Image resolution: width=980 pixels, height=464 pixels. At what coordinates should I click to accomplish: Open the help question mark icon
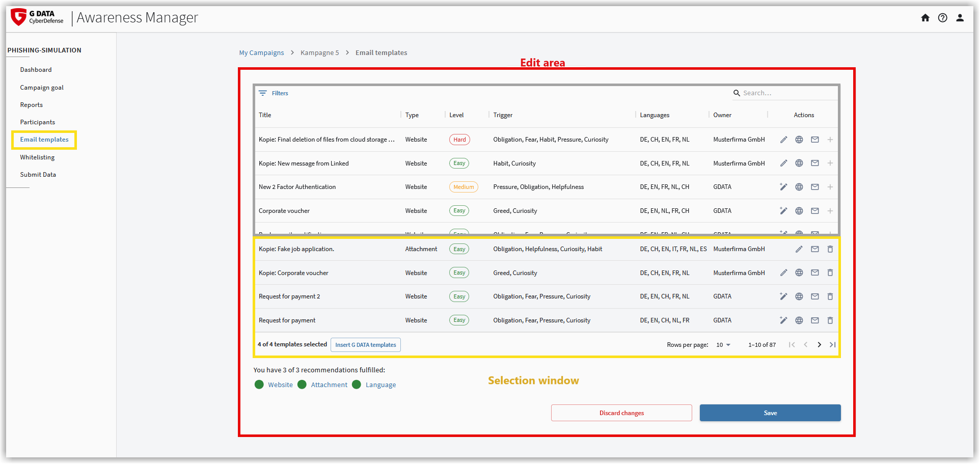coord(943,18)
